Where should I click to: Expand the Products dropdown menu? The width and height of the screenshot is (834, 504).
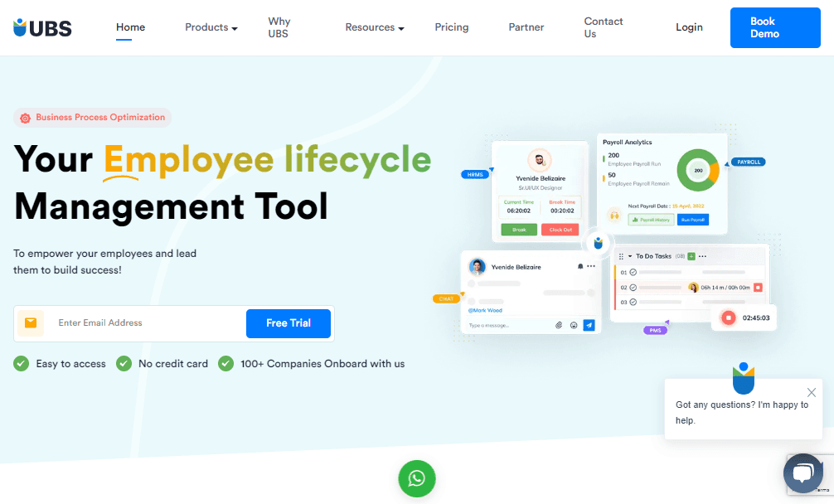[x=211, y=27]
